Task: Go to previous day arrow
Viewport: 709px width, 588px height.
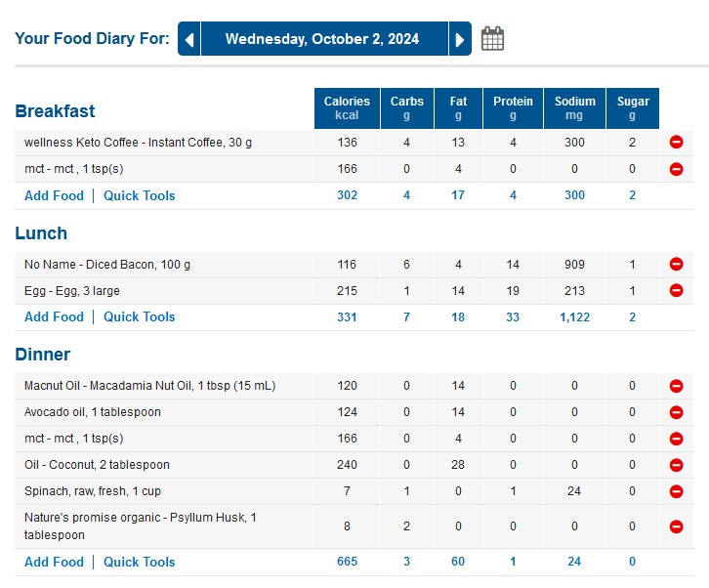Action: [x=189, y=40]
